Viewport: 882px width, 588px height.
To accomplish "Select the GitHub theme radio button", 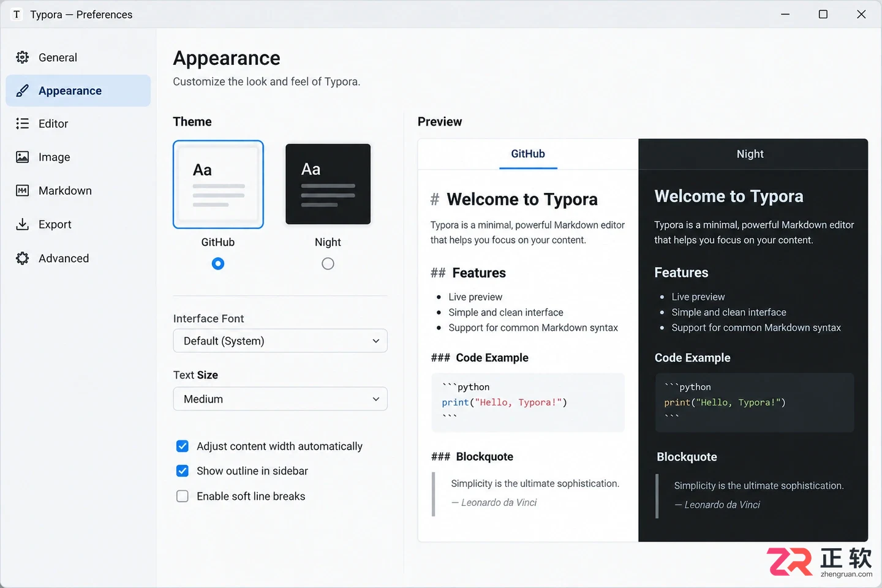I will click(x=218, y=264).
